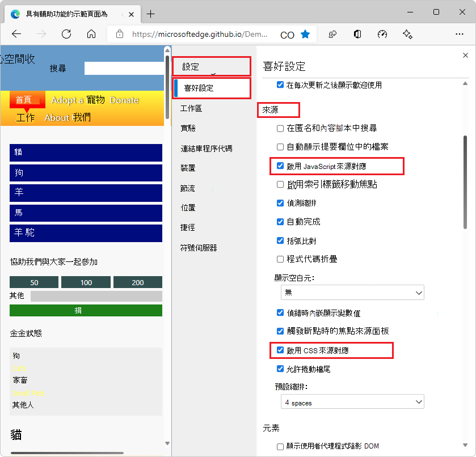Click the green 捐 donate button
Image resolution: width=476 pixels, height=457 pixels.
(x=85, y=310)
